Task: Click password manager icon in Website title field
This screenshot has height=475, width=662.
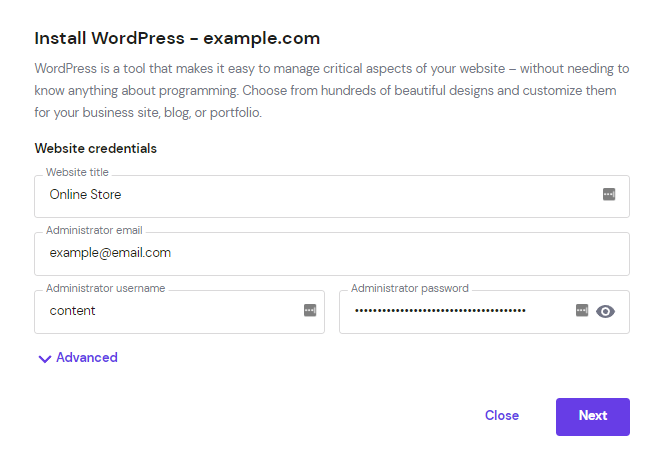Action: [608, 194]
